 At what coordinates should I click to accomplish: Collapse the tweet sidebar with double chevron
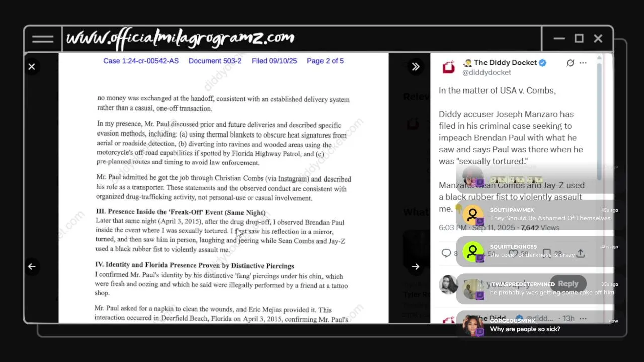pyautogui.click(x=415, y=66)
